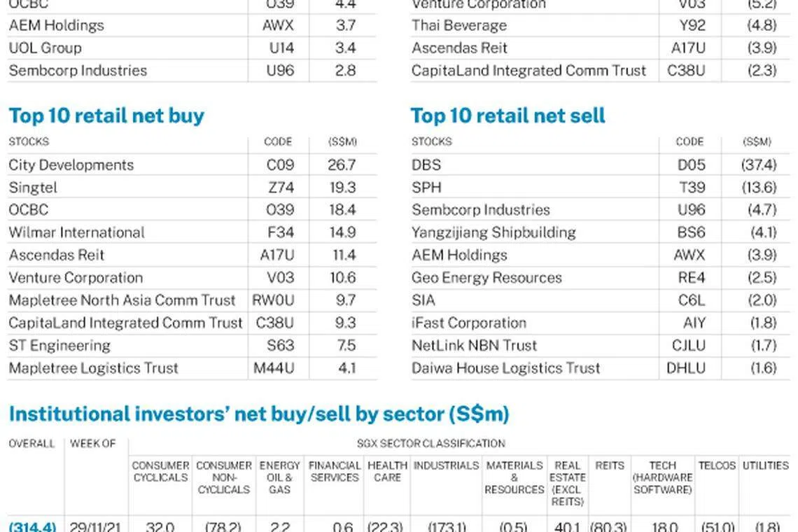Select NetLink NBN Trust row
This screenshot has height=532, width=798.
[x=475, y=345]
